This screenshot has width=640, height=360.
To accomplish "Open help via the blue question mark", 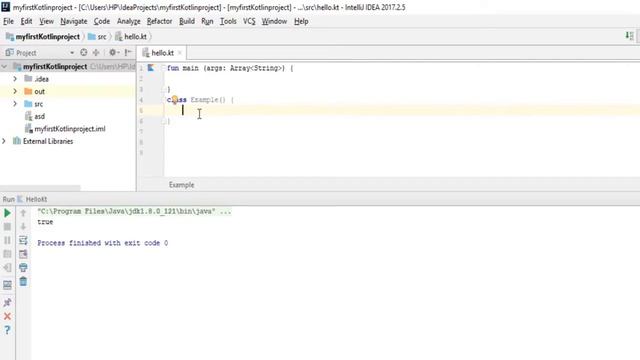I will [7, 330].
